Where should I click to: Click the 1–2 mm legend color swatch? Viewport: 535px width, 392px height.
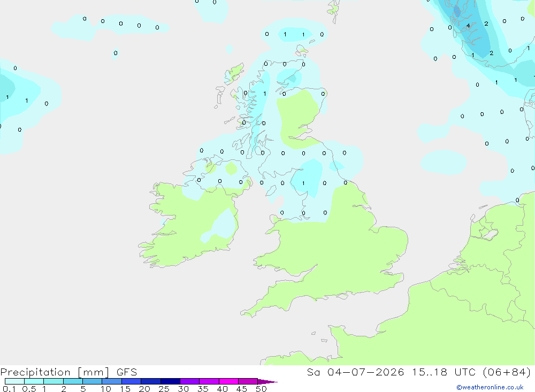(x=53, y=381)
